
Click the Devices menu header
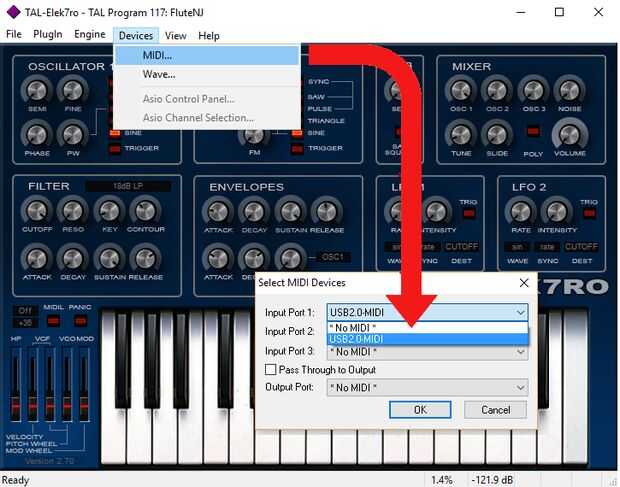point(136,36)
